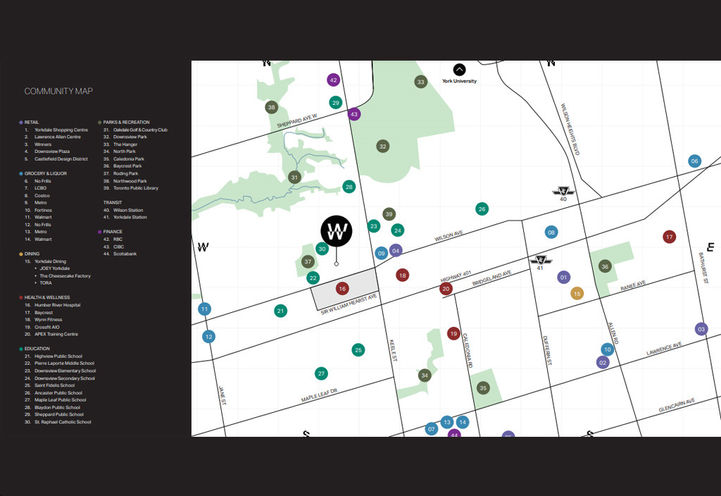Click blue map marker 12
This screenshot has height=496, width=721.
point(209,336)
